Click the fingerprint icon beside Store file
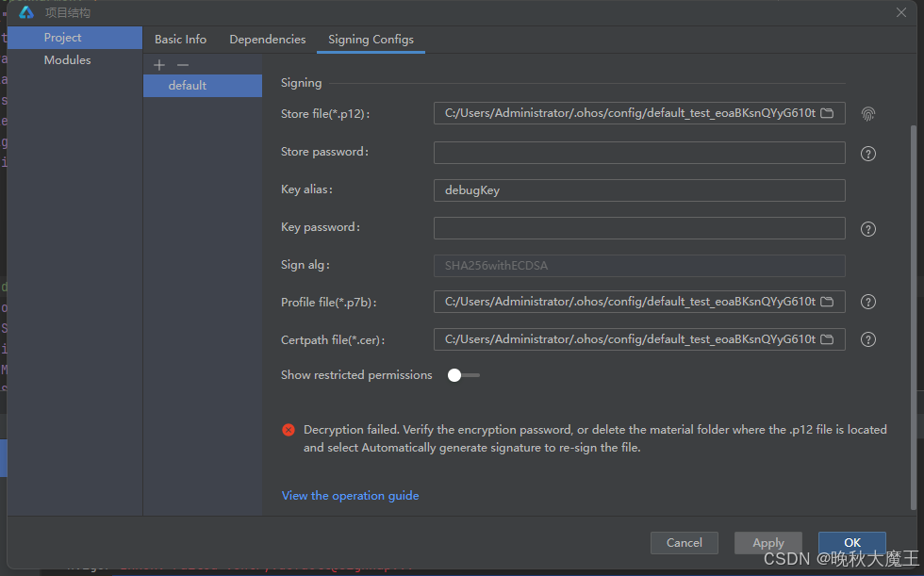The image size is (924, 576). click(868, 114)
